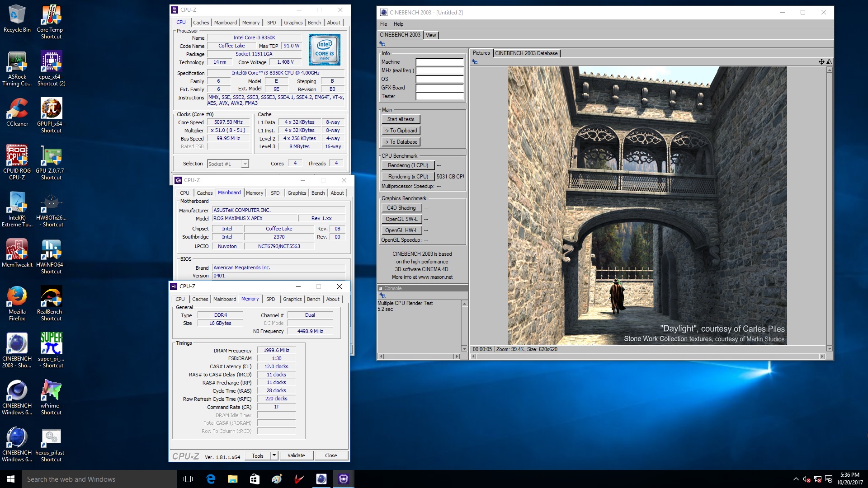Run Rendering (x CPU) benchmark
Screen dimensions: 868x488
click(408, 177)
